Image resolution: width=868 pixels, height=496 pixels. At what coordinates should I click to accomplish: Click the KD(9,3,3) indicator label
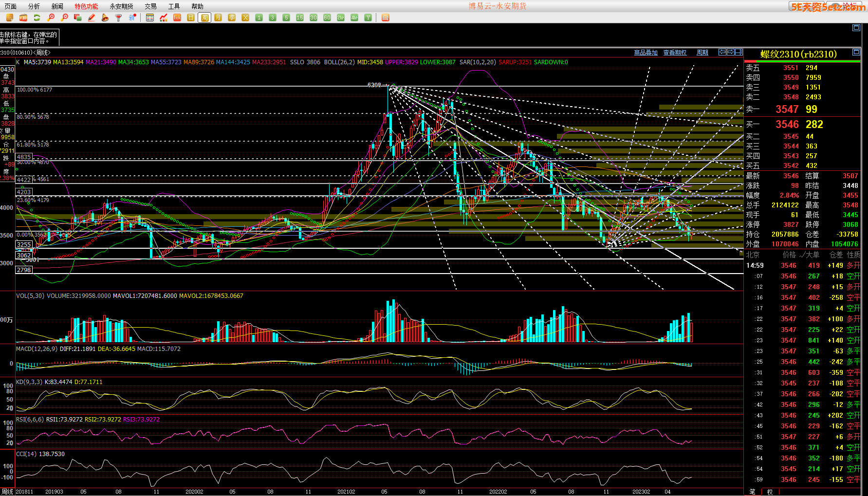click(29, 382)
